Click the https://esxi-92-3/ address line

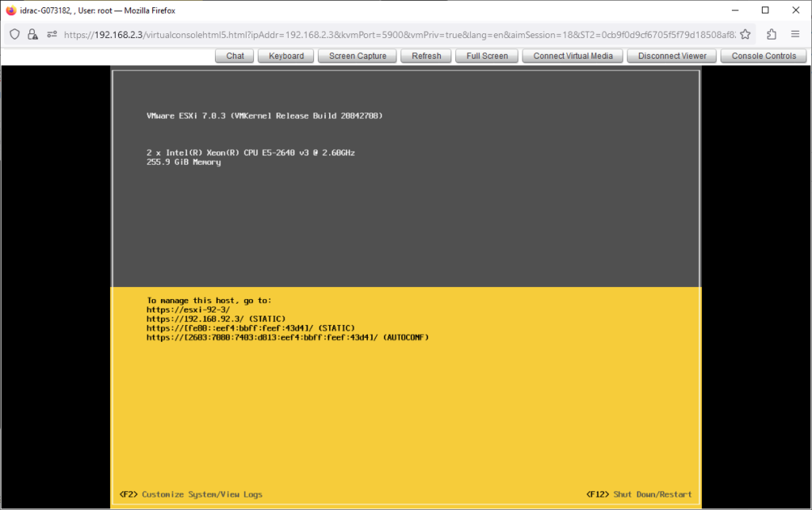click(x=188, y=309)
